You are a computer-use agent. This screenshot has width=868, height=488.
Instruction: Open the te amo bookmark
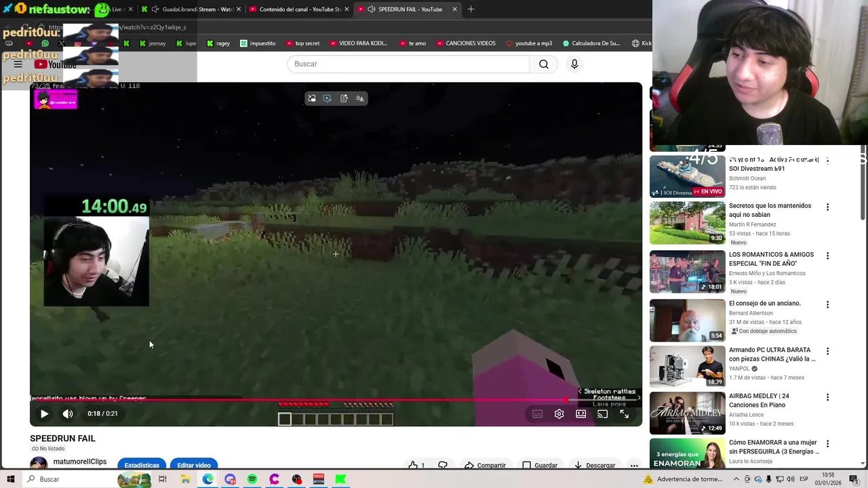click(412, 43)
